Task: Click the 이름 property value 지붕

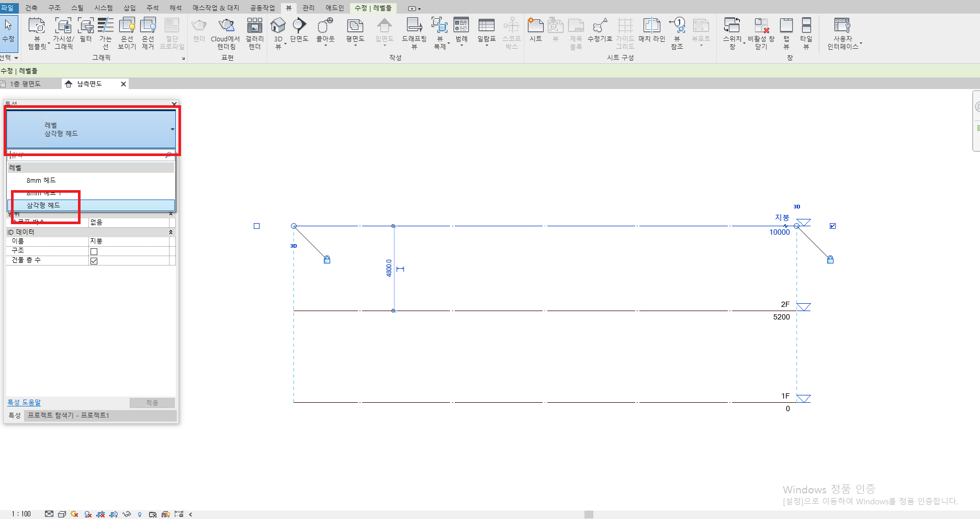Action: (129, 241)
